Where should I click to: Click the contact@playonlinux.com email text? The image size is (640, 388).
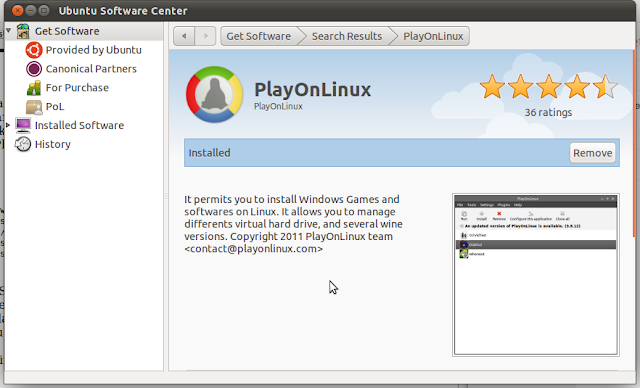(253, 249)
